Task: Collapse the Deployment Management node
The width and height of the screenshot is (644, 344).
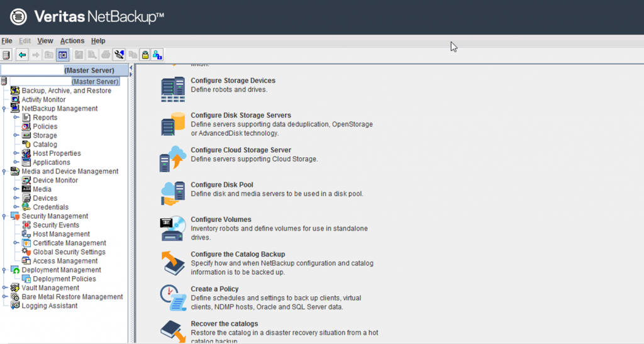Action: pos(4,270)
